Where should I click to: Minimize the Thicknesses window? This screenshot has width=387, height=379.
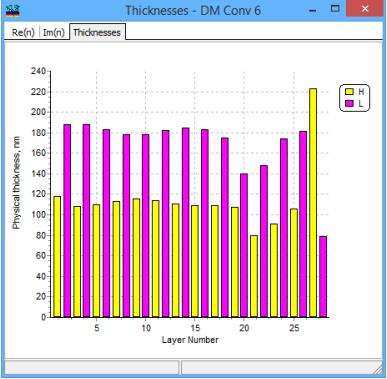(x=313, y=10)
